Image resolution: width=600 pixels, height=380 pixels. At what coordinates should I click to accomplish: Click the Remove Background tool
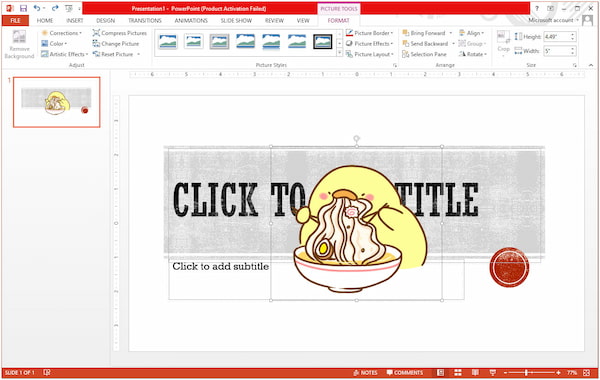pyautogui.click(x=19, y=44)
